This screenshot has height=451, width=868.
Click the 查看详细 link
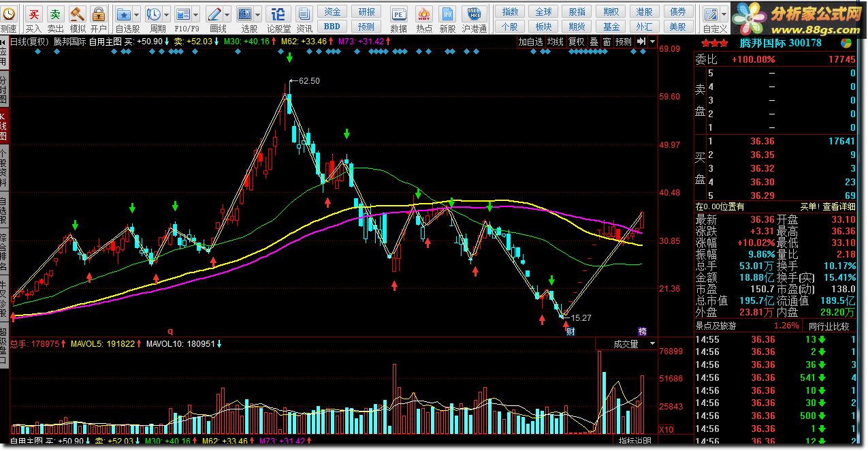coord(839,206)
